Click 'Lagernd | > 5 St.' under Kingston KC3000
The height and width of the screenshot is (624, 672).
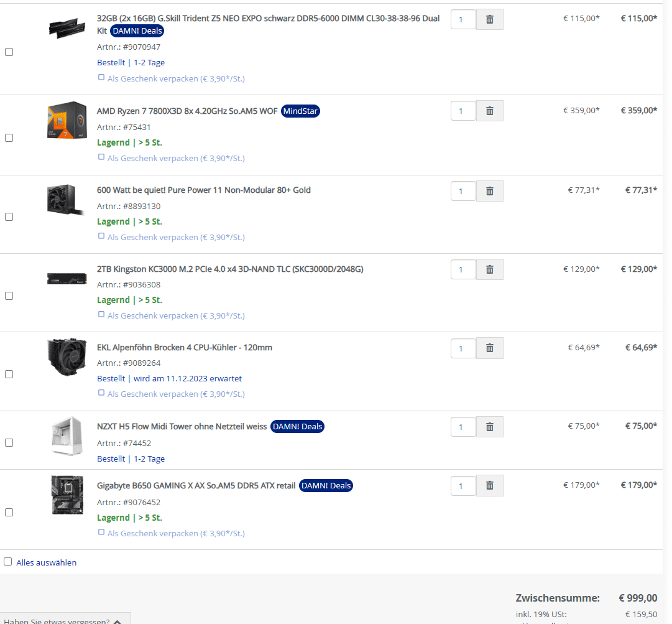point(129,300)
